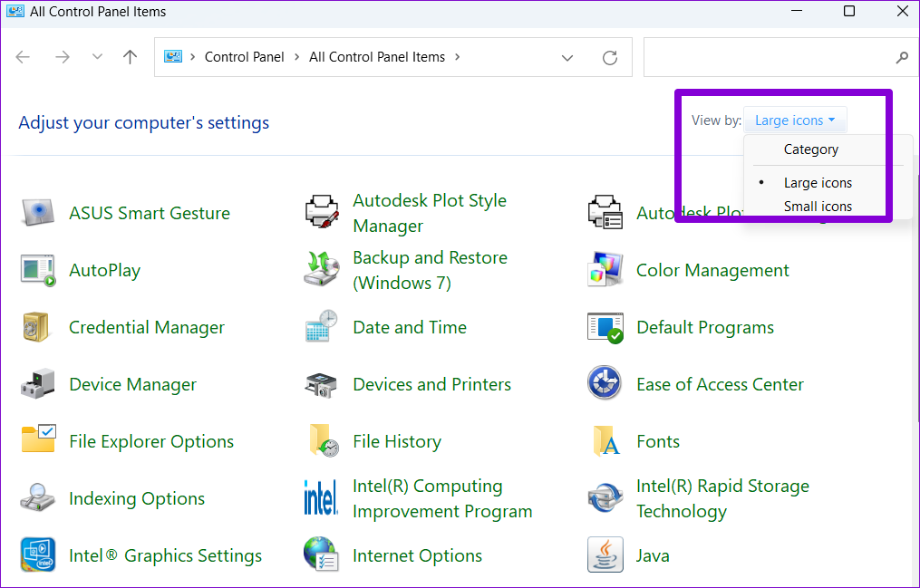Select Small icons in the View by menu
Viewport: 920px width, 588px height.
coord(818,207)
